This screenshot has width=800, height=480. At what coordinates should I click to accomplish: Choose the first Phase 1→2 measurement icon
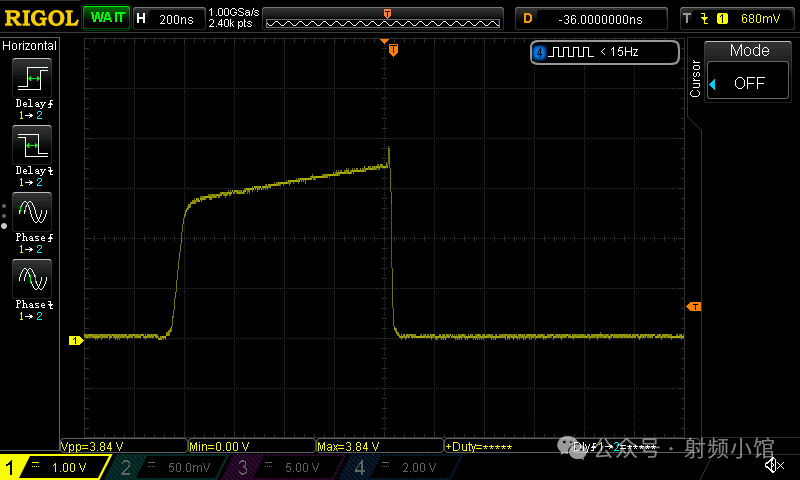pos(32,212)
